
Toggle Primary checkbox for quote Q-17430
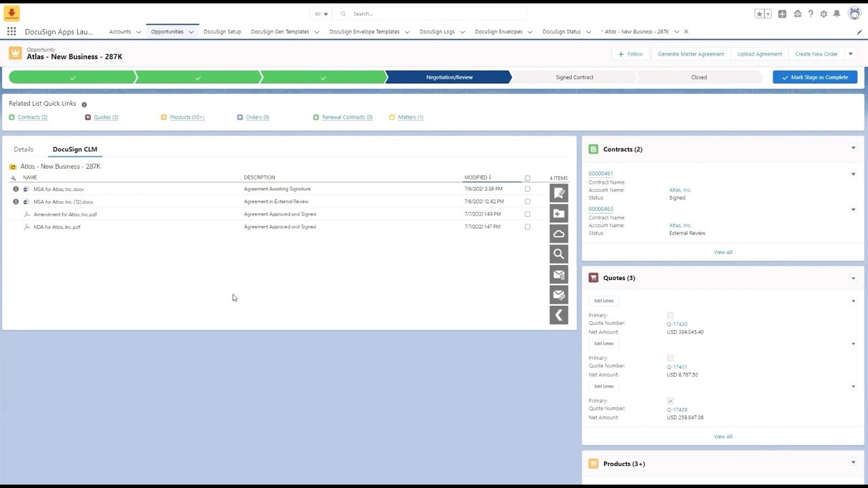[671, 315]
